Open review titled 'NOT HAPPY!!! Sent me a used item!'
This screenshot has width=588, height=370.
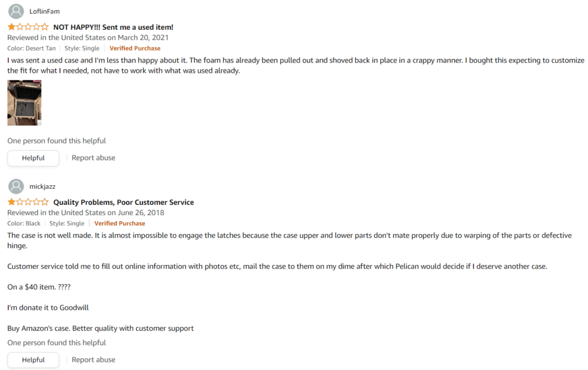click(113, 27)
